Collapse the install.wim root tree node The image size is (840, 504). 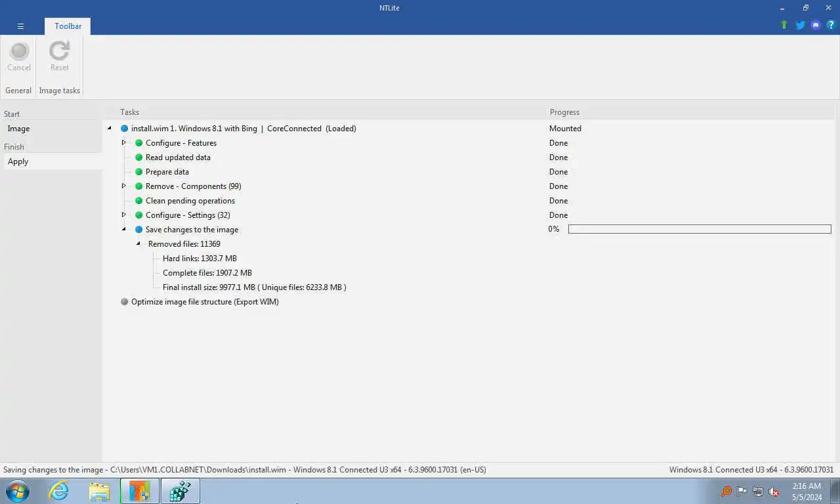(110, 129)
